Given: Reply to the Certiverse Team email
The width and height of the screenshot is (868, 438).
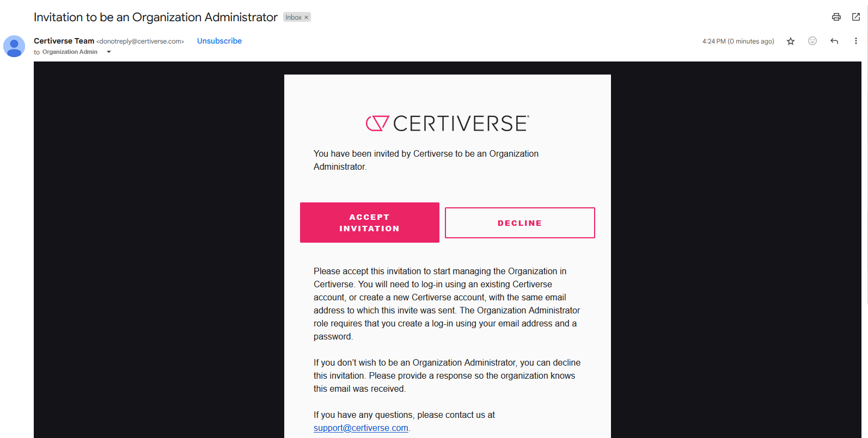Looking at the screenshot, I should (834, 41).
